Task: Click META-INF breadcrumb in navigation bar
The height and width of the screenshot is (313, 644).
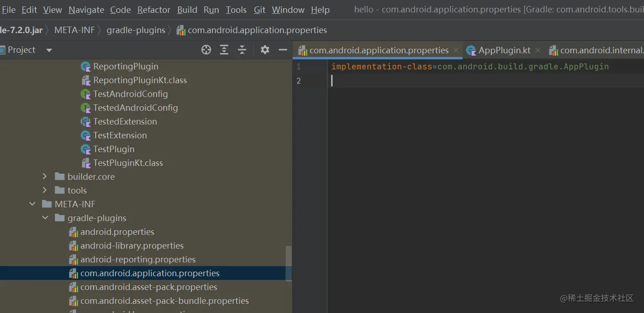Action: point(74,30)
